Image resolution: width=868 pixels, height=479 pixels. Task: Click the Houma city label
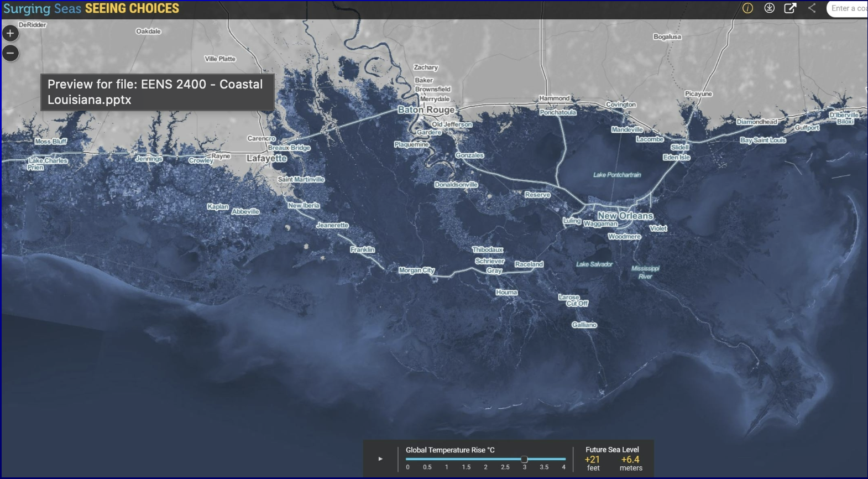coord(506,292)
